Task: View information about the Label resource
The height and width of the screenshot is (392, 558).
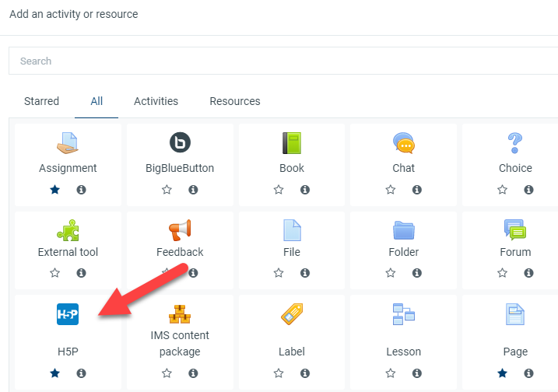Action: click(x=305, y=373)
